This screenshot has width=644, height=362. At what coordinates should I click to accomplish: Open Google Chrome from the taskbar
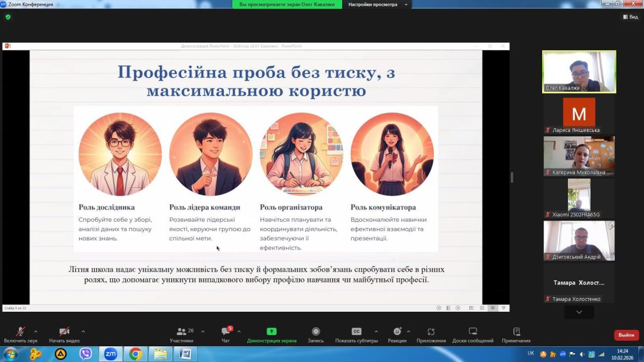(x=135, y=354)
